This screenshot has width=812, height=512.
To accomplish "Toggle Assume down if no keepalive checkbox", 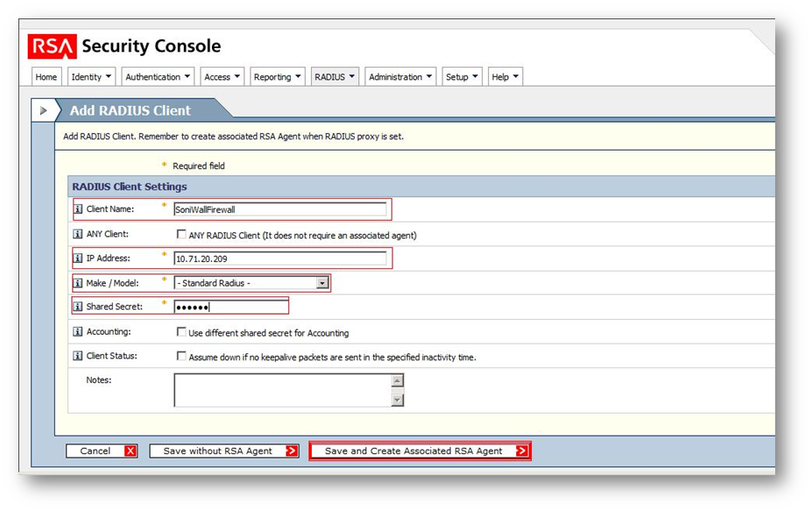I will pyautogui.click(x=181, y=356).
